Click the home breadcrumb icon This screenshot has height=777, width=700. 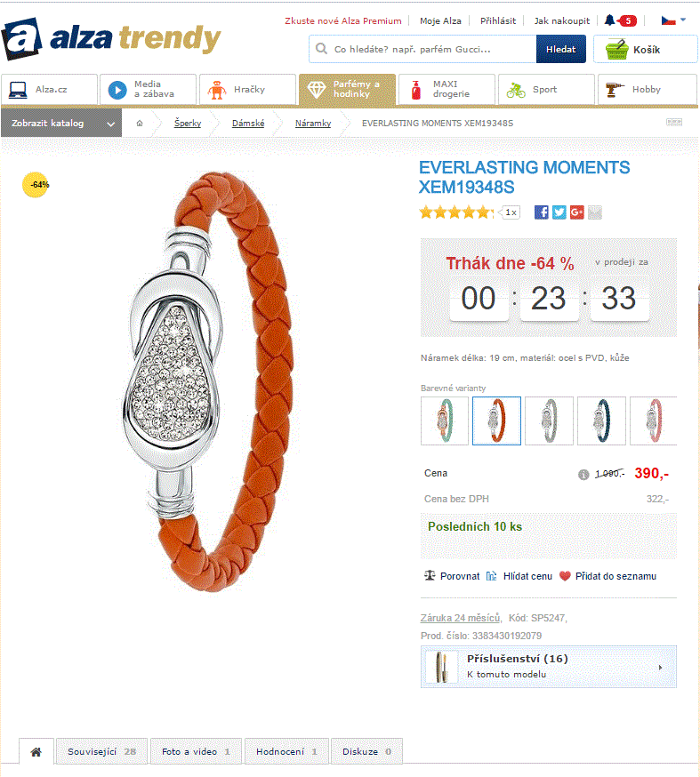pyautogui.click(x=140, y=124)
